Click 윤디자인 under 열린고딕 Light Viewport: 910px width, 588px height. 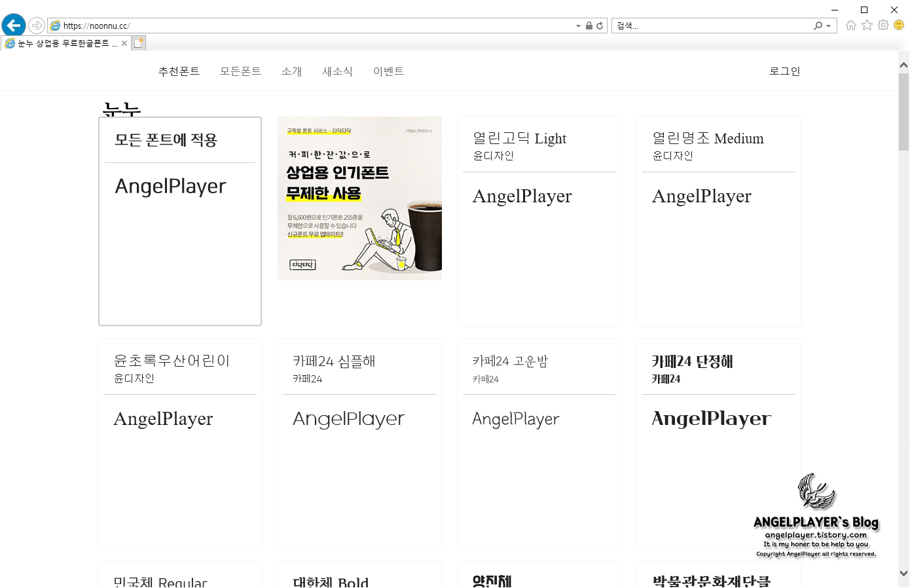point(494,156)
